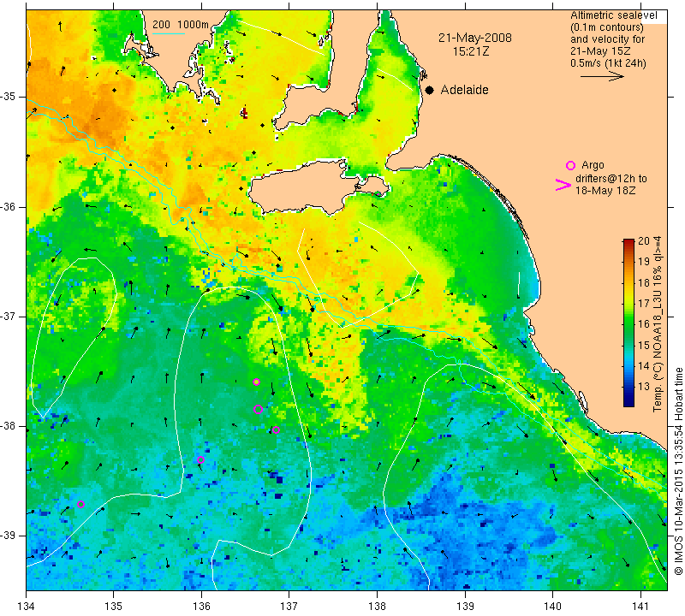The width and height of the screenshot is (685, 616).
Task: Click the 200 1000m depth label
Action: tap(181, 25)
